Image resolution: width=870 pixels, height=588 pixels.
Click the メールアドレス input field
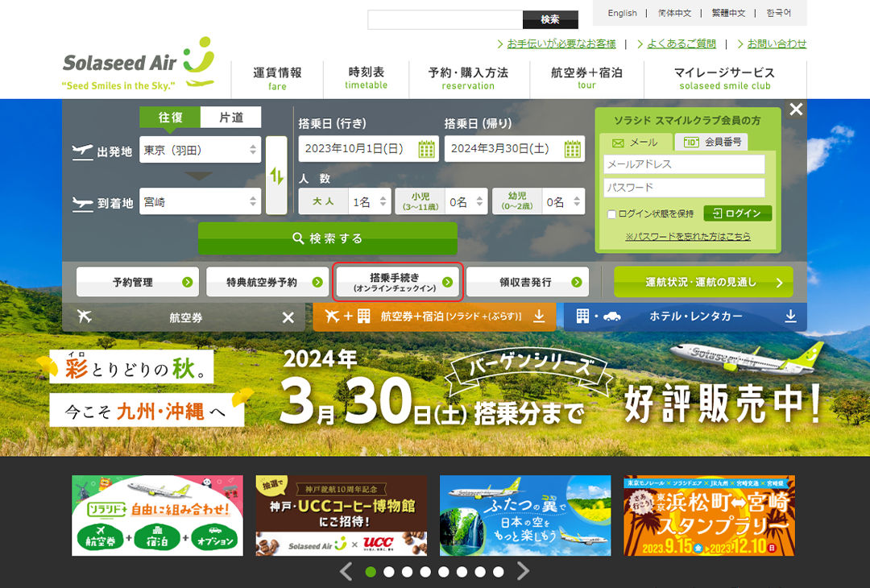point(684,164)
